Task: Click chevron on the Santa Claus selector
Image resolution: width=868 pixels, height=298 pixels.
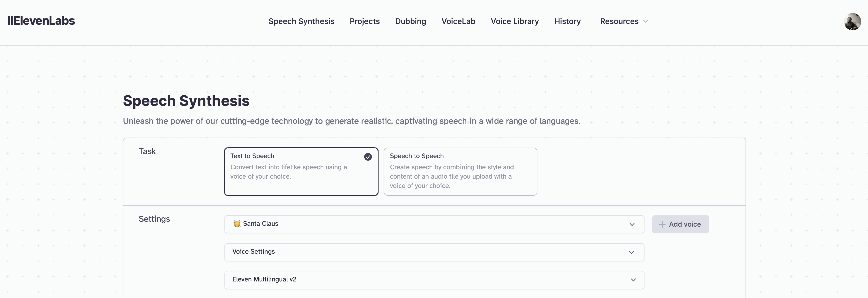Action: click(x=632, y=224)
